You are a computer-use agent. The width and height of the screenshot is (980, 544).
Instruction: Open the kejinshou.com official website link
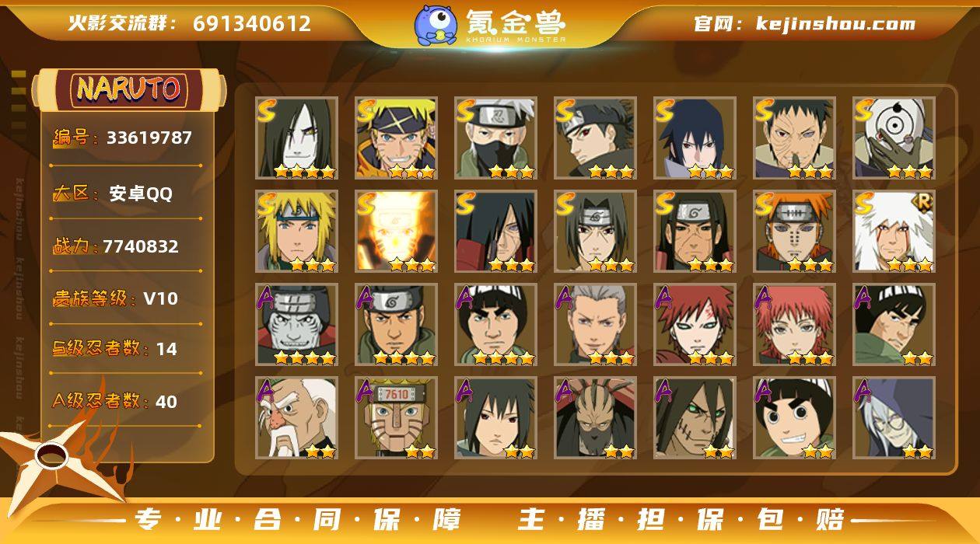804,24
